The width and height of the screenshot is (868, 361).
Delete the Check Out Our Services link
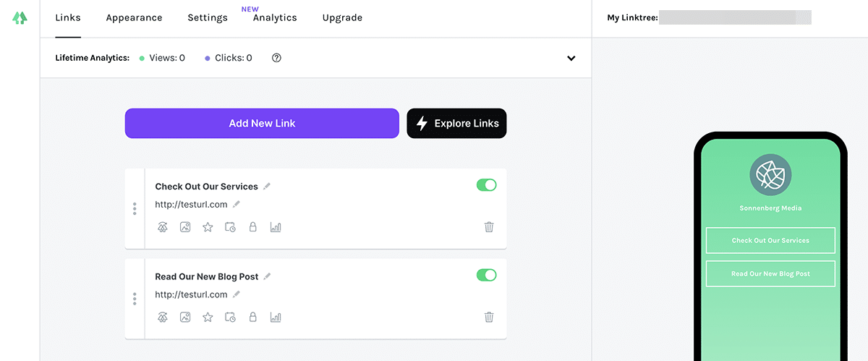pyautogui.click(x=489, y=227)
